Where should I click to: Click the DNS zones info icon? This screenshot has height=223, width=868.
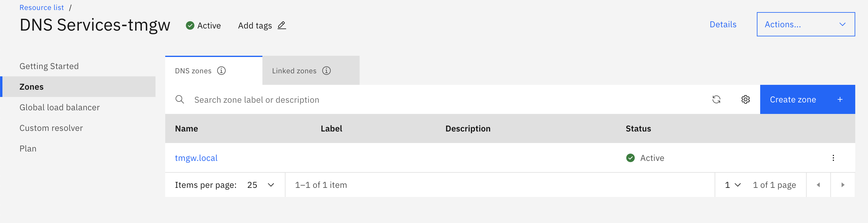(x=221, y=71)
